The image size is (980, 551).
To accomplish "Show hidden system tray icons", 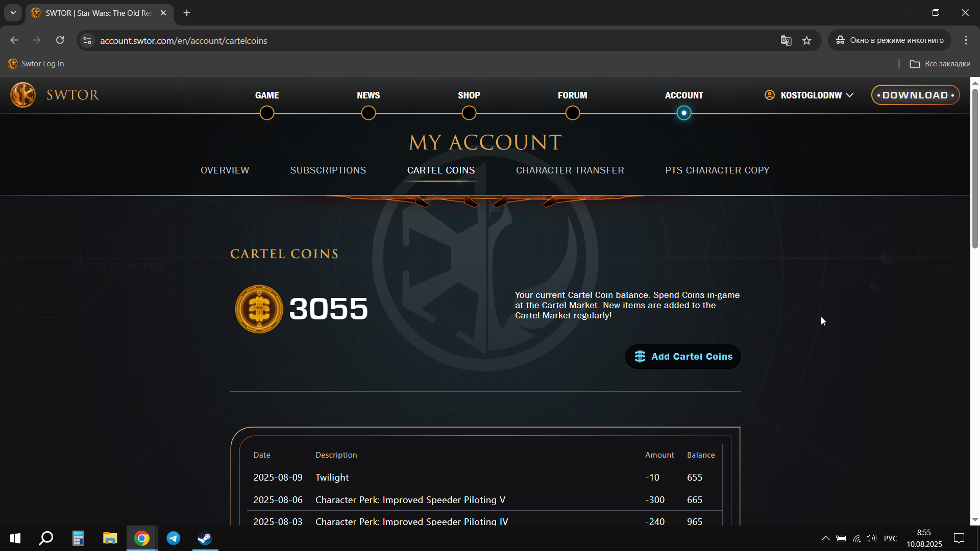I will click(825, 538).
